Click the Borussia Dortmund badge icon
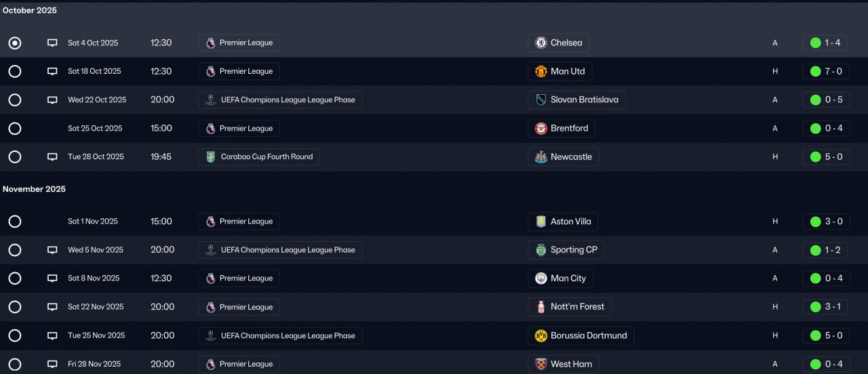This screenshot has height=374, width=868. click(x=540, y=335)
